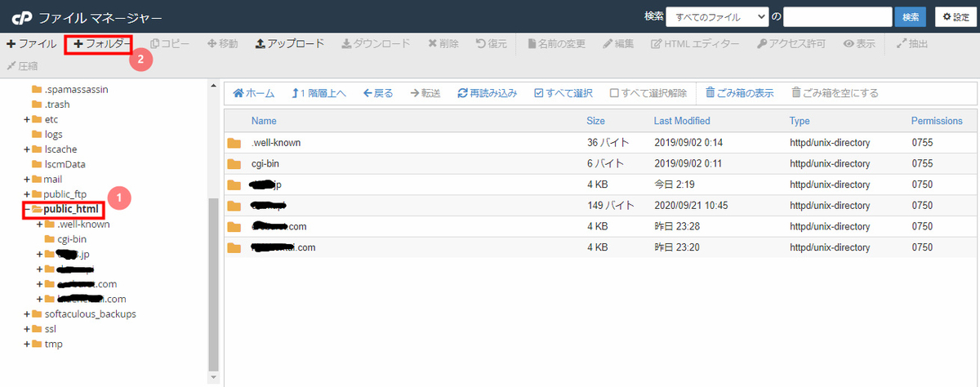980x387 pixels.
Task: Click folder icon of cgi-bin list row
Action: pyautogui.click(x=234, y=163)
